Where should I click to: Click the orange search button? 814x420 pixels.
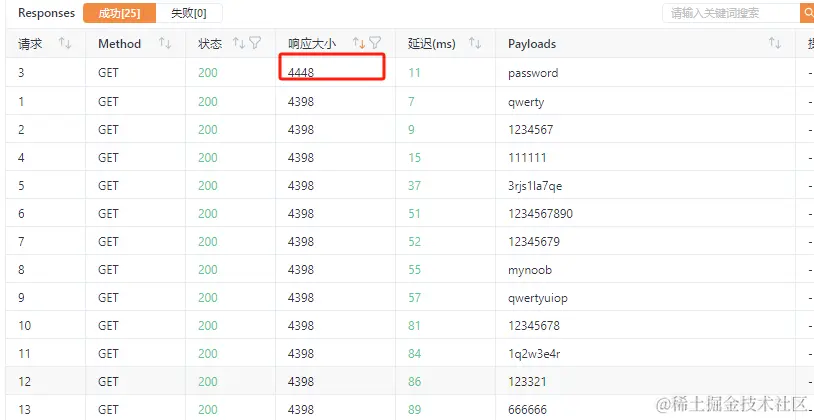click(x=807, y=13)
